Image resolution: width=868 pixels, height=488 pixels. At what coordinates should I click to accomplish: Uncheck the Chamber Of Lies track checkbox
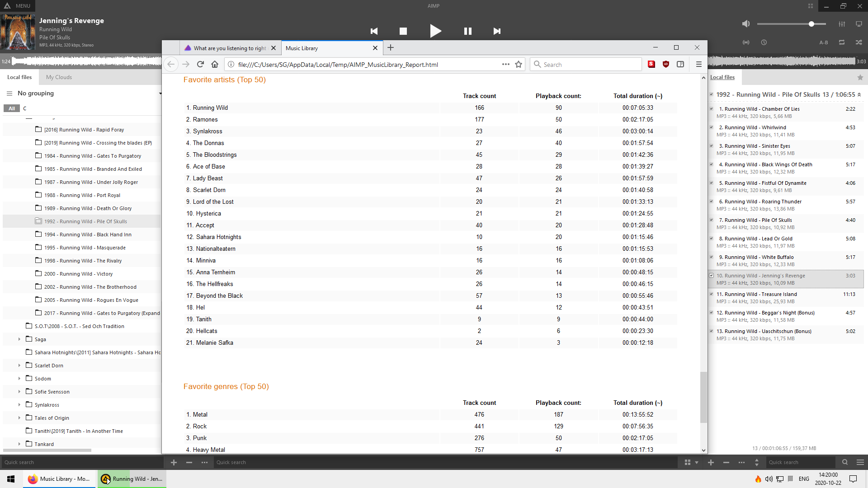click(711, 109)
